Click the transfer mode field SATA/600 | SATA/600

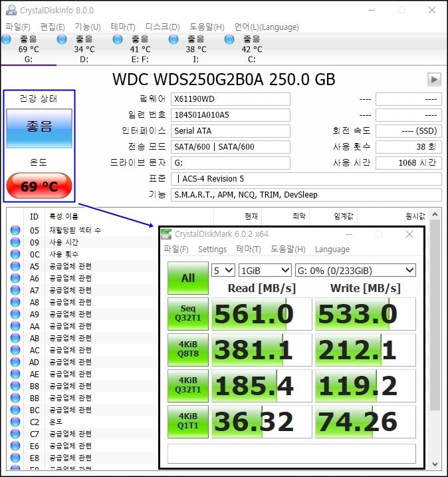click(231, 147)
